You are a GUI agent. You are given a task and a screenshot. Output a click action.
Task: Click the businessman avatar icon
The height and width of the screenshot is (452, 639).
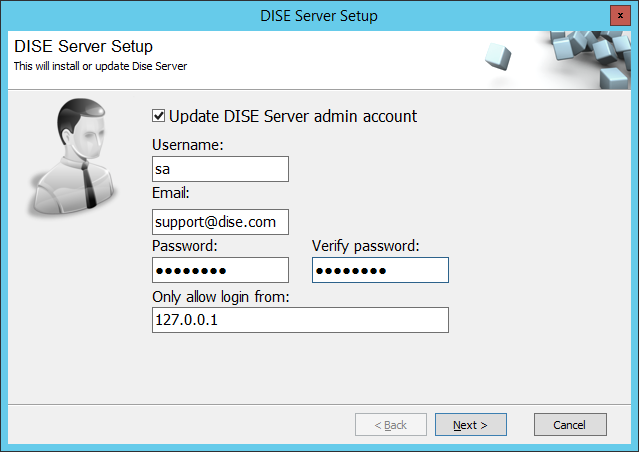[73, 157]
